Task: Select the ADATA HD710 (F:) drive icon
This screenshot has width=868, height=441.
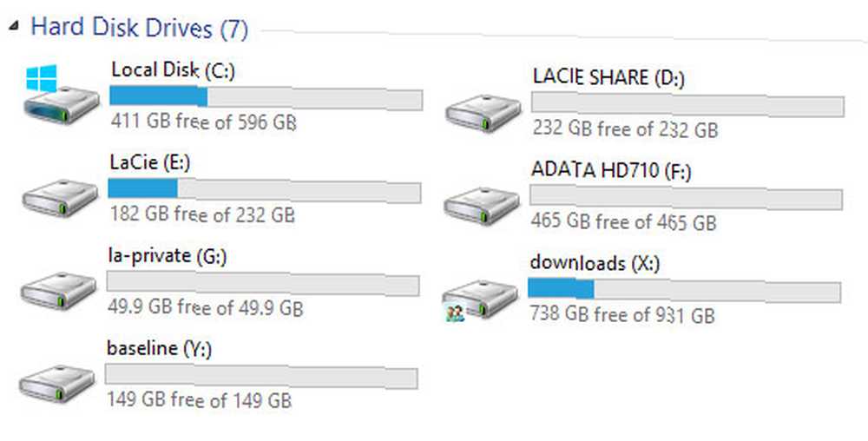Action: tap(482, 205)
